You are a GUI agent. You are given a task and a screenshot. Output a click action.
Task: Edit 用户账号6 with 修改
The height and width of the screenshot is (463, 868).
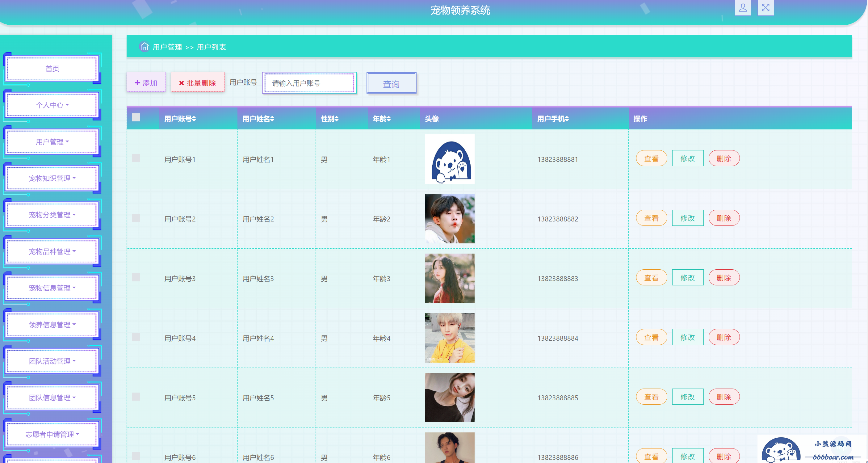688,456
